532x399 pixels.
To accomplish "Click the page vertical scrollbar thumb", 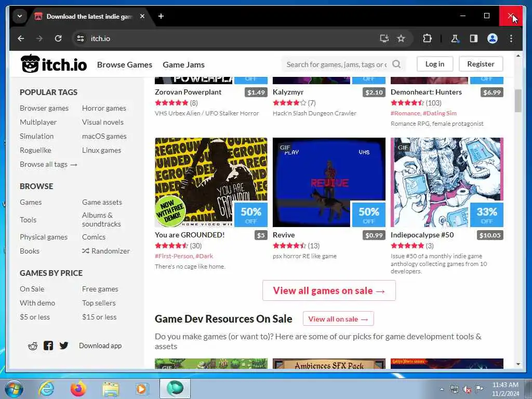I will point(518,101).
